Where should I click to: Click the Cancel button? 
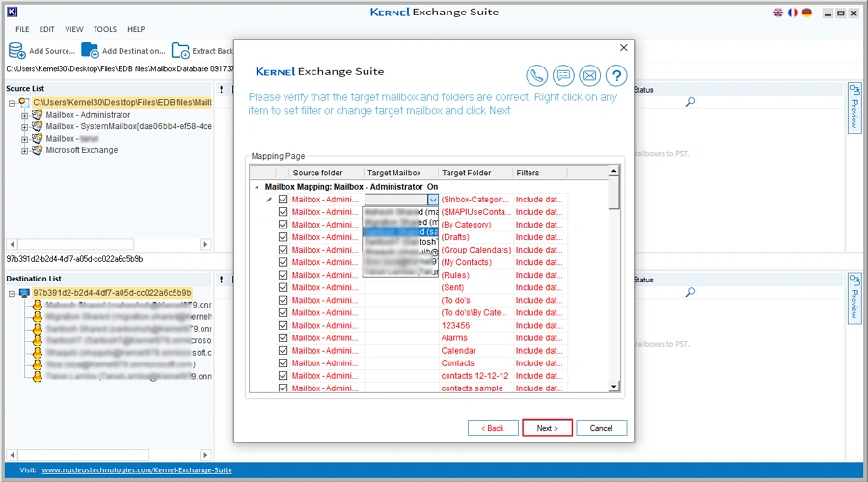(x=601, y=428)
